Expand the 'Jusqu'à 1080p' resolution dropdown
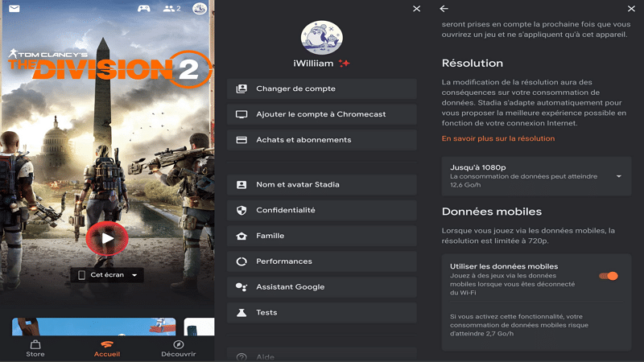The height and width of the screenshot is (362, 644). [536, 176]
